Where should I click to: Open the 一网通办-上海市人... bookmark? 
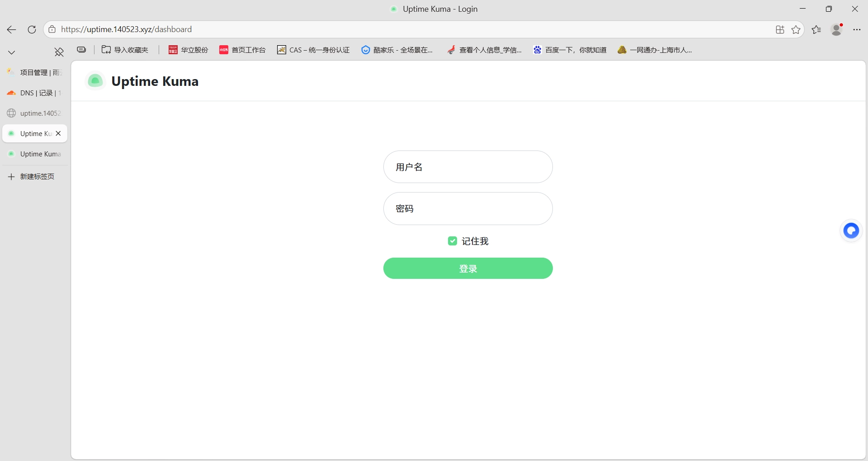[655, 50]
